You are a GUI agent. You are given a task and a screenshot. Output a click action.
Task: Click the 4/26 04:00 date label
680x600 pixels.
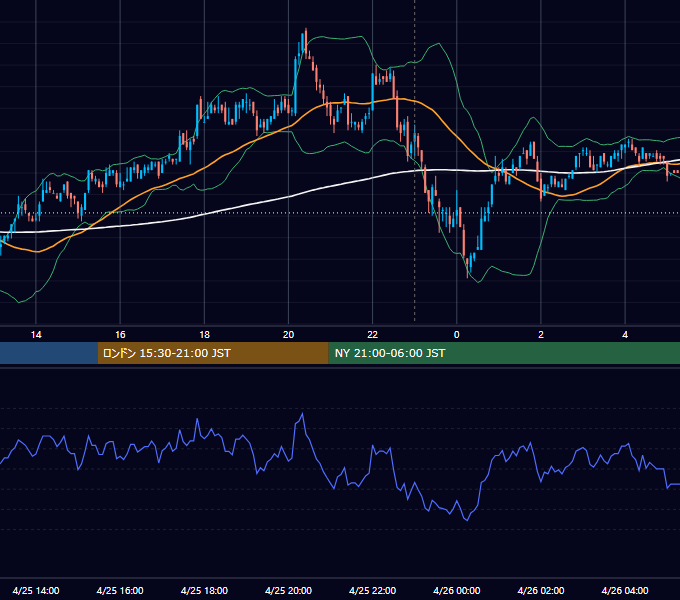[625, 590]
